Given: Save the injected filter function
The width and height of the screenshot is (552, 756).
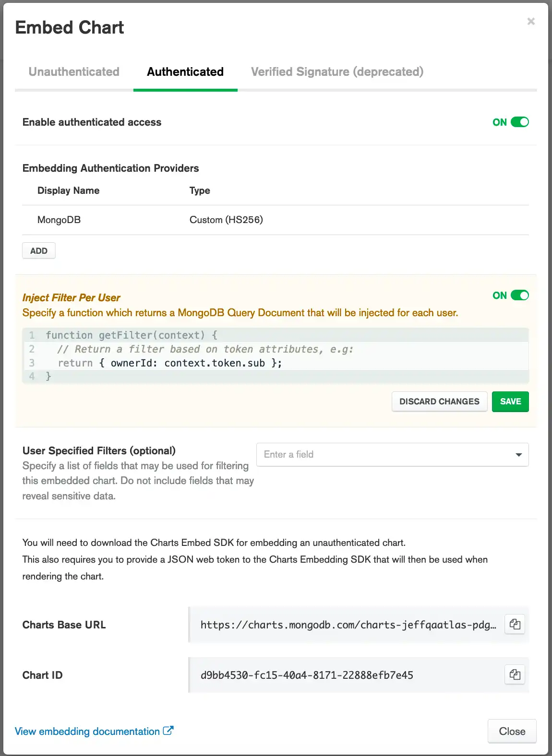Looking at the screenshot, I should click(x=510, y=402).
